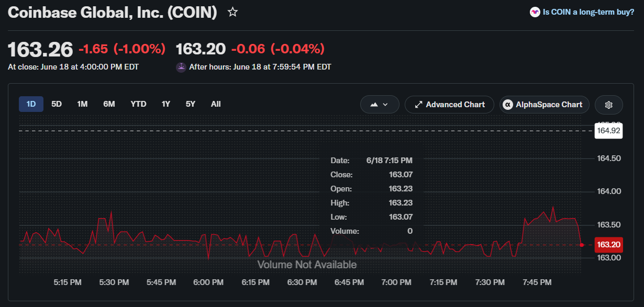This screenshot has width=644, height=307.
Task: Select the 1Y time range
Action: [x=166, y=104]
